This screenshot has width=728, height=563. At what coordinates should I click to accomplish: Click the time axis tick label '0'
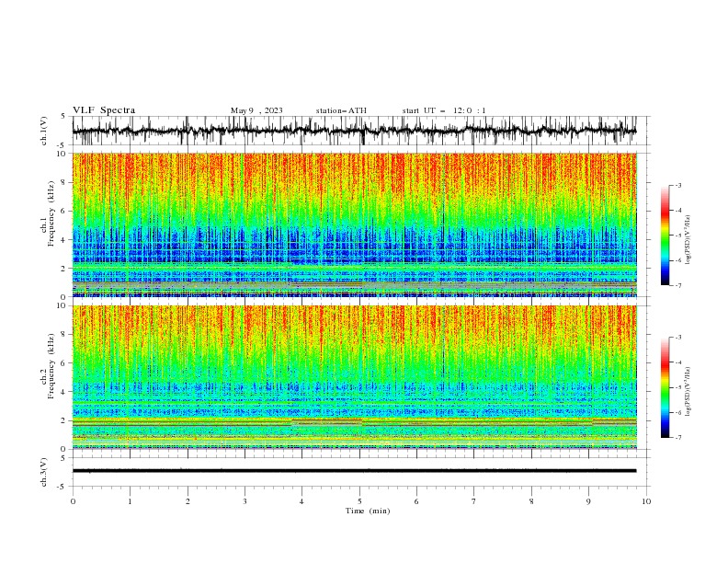point(73,501)
